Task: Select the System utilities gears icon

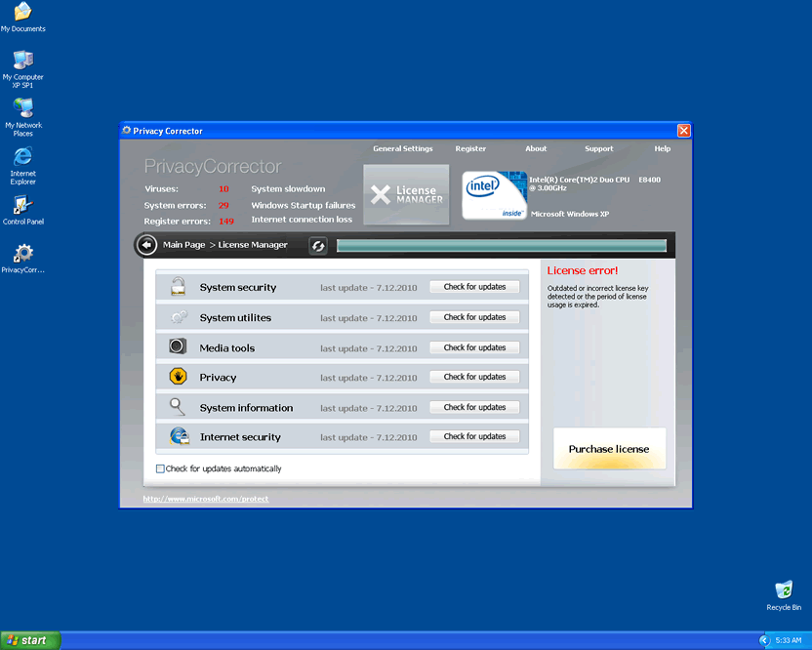Action: (178, 317)
